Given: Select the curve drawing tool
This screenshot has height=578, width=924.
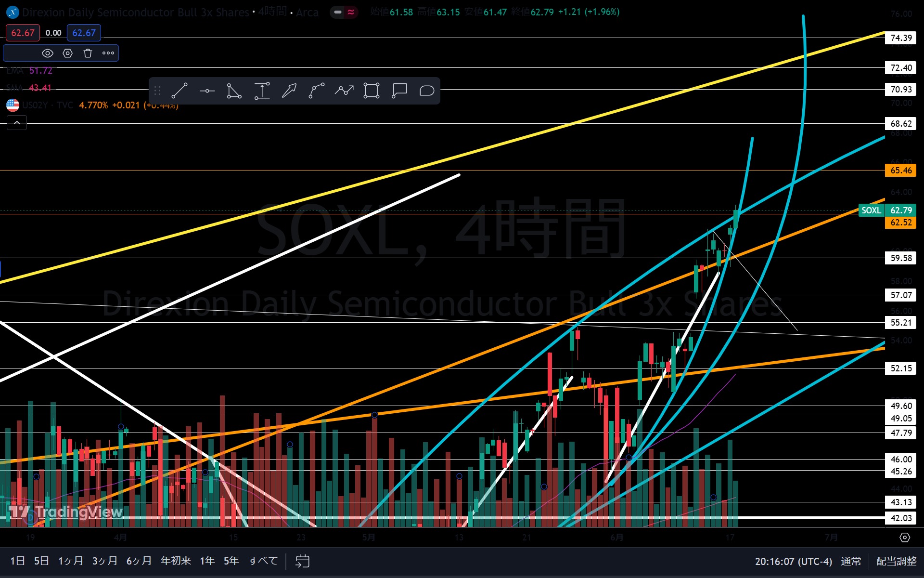Looking at the screenshot, I should (317, 91).
